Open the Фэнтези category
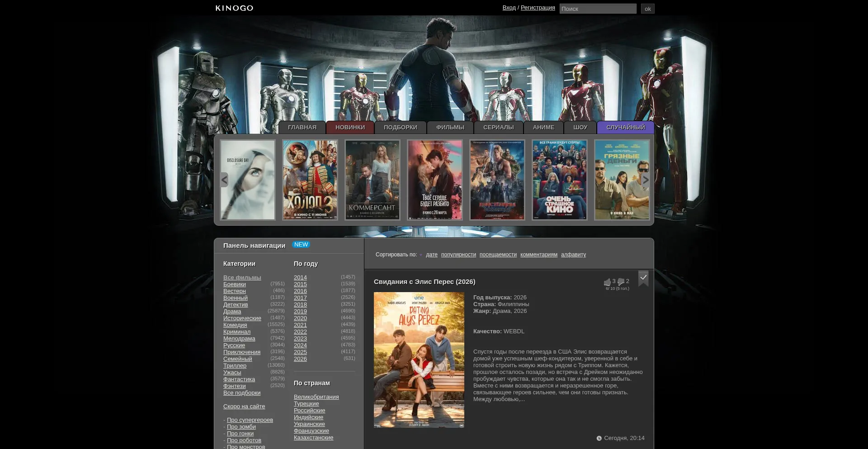Screen dimensions: 868x449 click(235, 386)
